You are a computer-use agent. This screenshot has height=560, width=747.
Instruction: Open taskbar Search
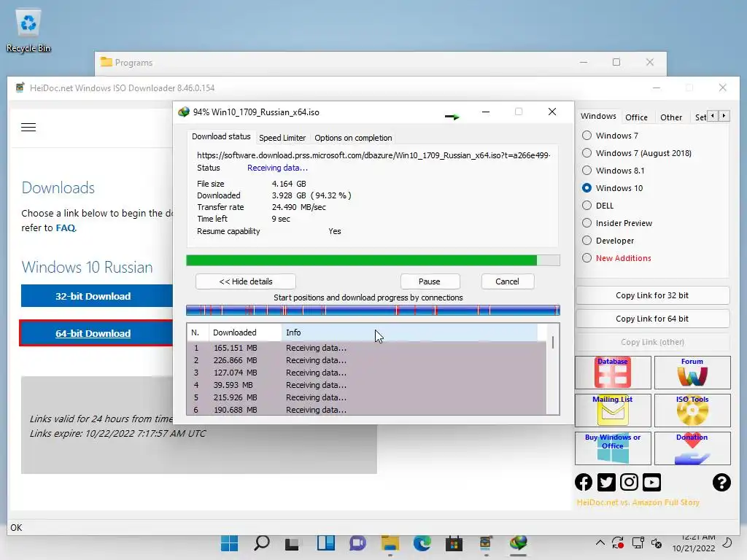[x=262, y=542]
